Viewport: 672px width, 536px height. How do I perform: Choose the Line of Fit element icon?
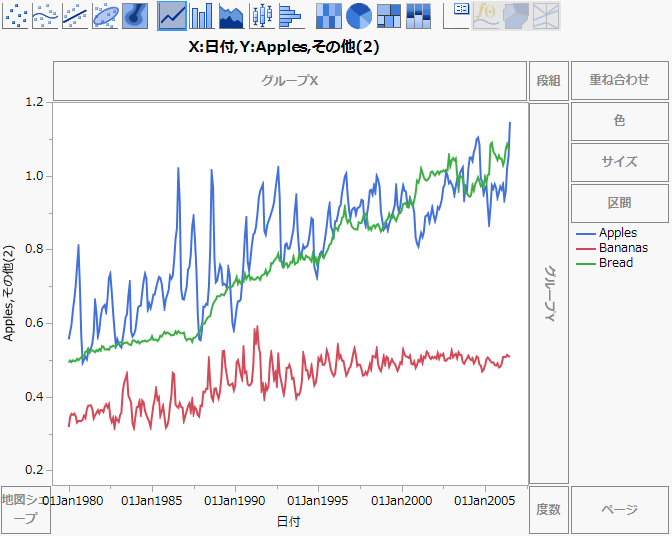[x=76, y=15]
